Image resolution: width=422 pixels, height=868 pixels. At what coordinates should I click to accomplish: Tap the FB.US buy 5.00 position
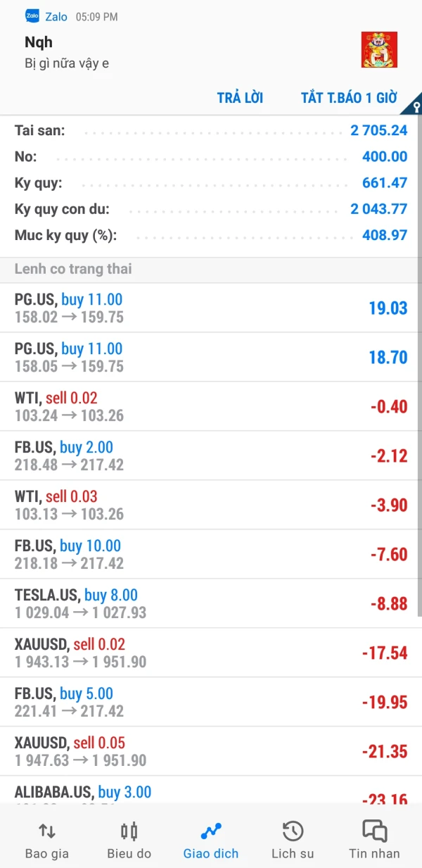(211, 703)
